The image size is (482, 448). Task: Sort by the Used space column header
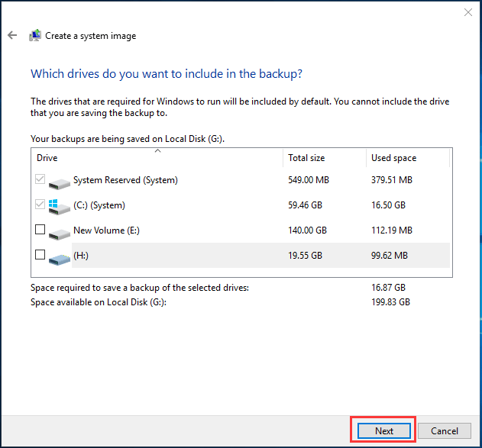tap(408, 158)
